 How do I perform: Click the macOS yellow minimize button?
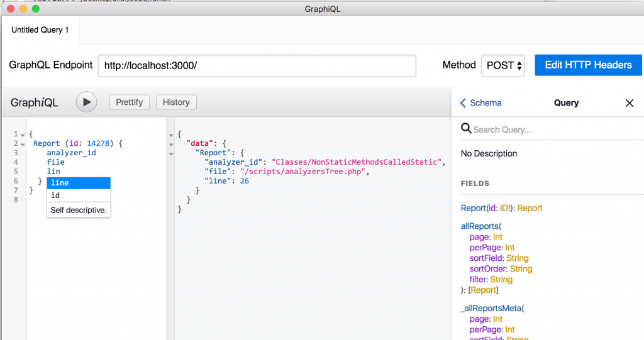click(x=23, y=9)
